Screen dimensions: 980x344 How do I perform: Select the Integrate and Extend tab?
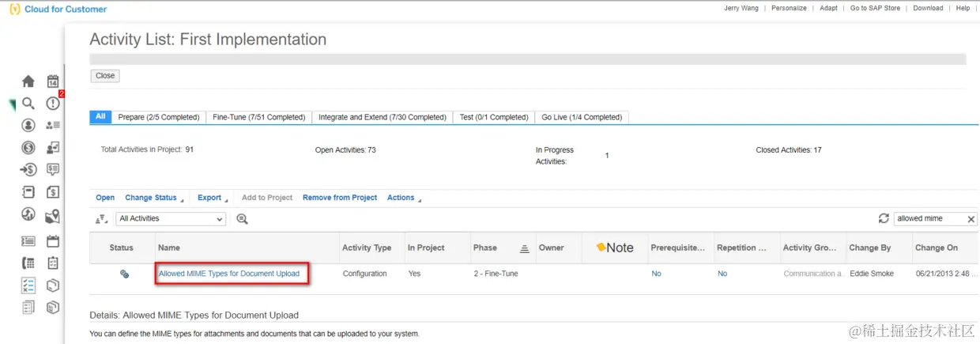pos(382,117)
